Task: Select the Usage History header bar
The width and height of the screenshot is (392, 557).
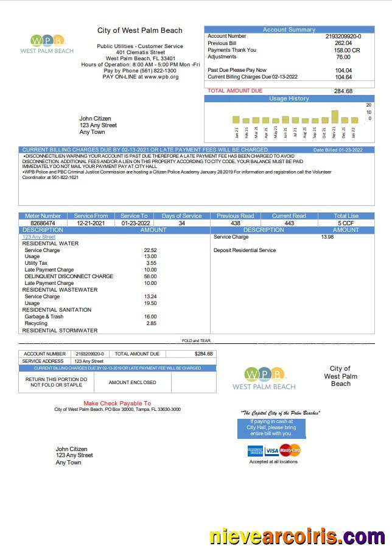Action: [x=289, y=98]
